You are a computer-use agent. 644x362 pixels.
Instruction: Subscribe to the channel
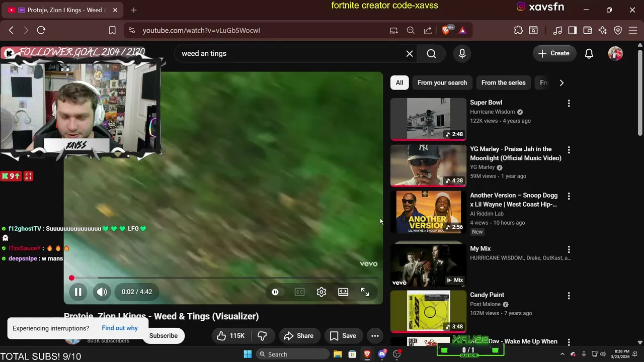164,336
